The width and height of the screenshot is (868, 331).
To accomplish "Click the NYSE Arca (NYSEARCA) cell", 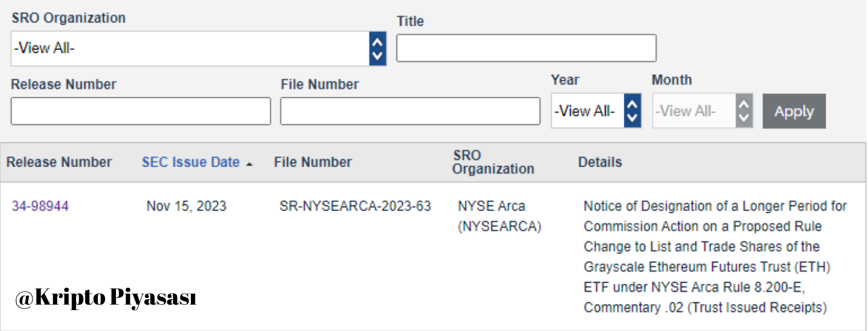I will point(499,216).
